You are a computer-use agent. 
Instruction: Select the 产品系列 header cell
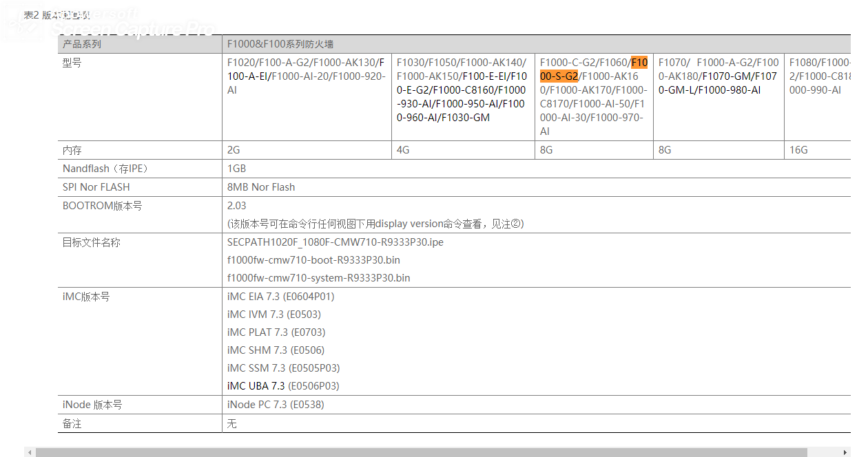140,44
